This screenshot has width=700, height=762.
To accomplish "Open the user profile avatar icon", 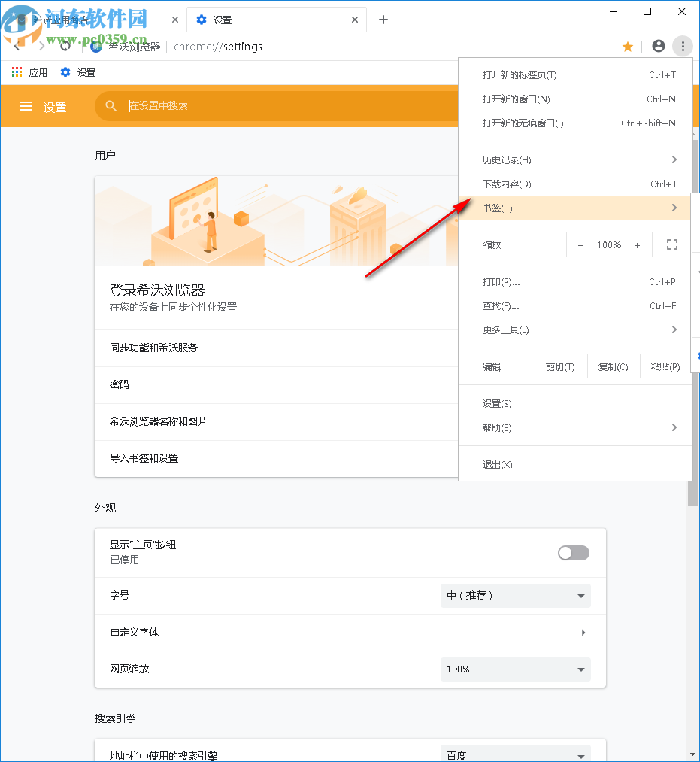I will [658, 46].
